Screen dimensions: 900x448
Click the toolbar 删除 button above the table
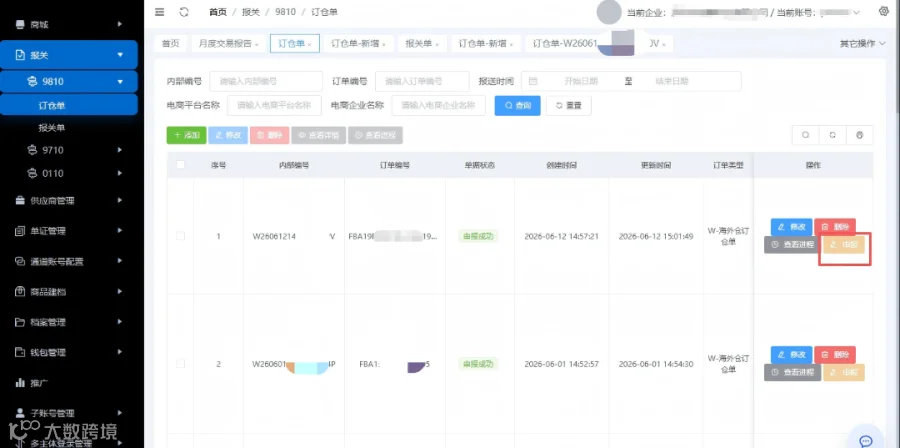(x=270, y=135)
